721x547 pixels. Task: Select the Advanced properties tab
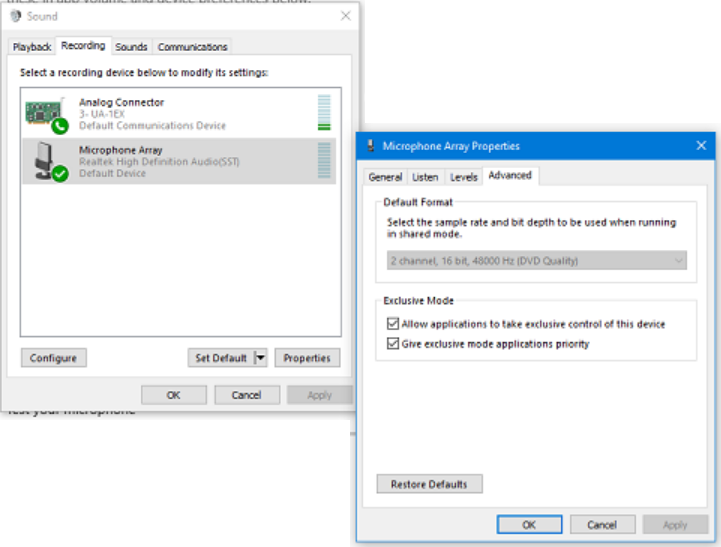pos(510,176)
